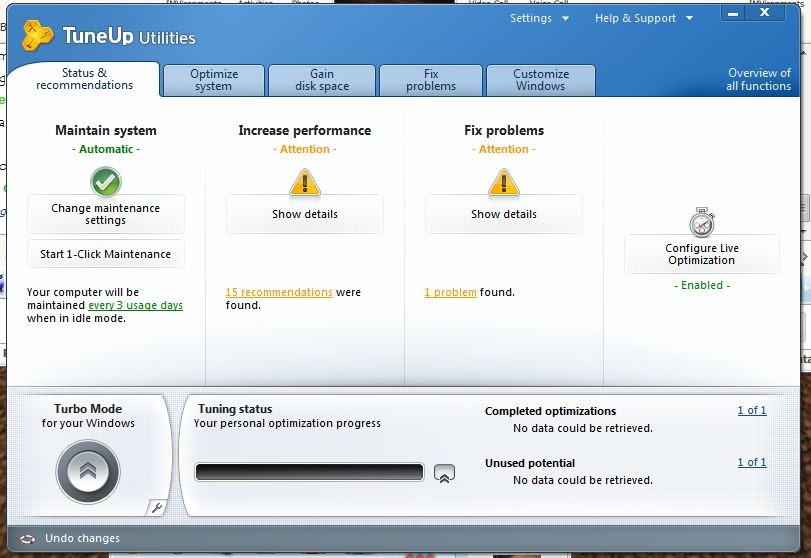Click the tuning status progress bar
Image resolution: width=811 pixels, height=558 pixels.
click(x=309, y=472)
